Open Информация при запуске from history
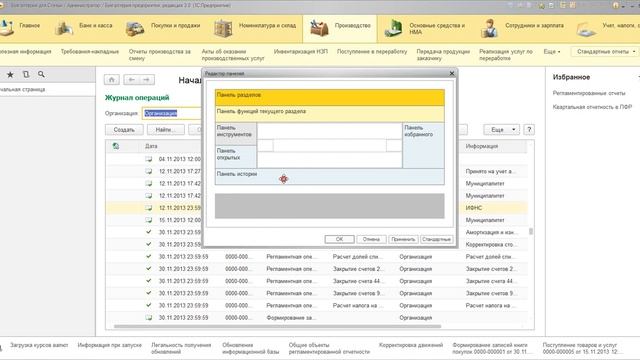 click(109, 345)
